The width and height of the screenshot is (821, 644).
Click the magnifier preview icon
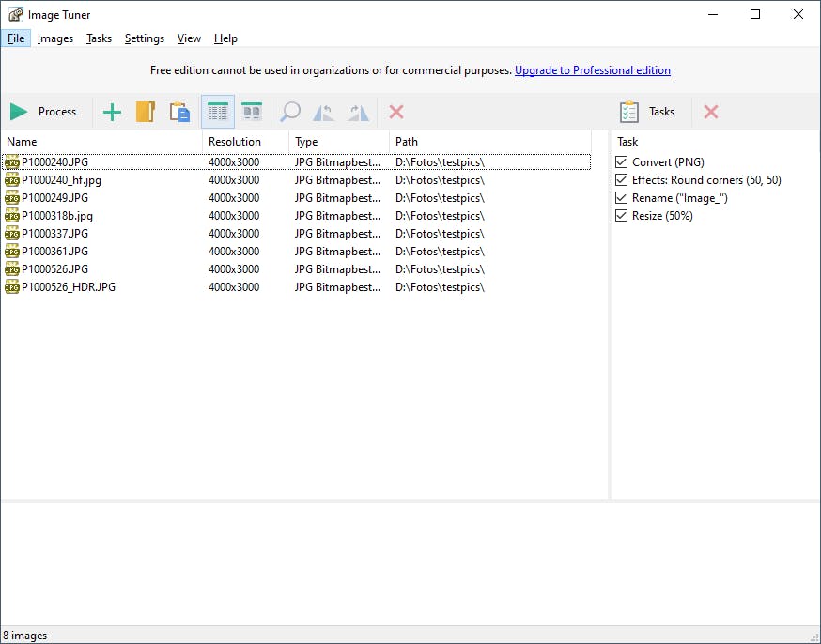(291, 113)
